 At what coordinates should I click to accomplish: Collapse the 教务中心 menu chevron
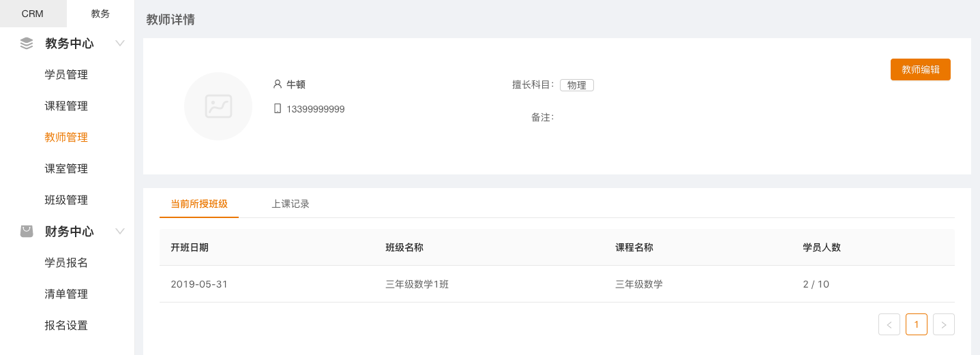tap(120, 44)
